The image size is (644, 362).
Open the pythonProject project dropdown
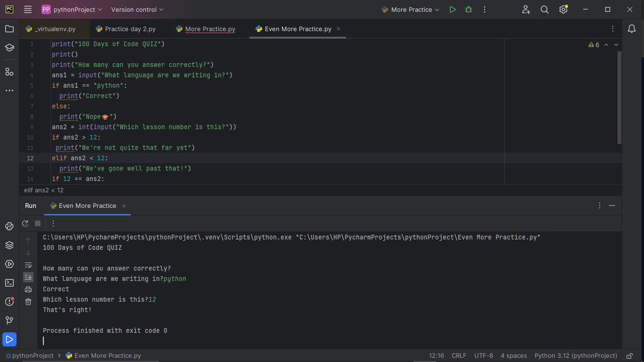pos(70,9)
